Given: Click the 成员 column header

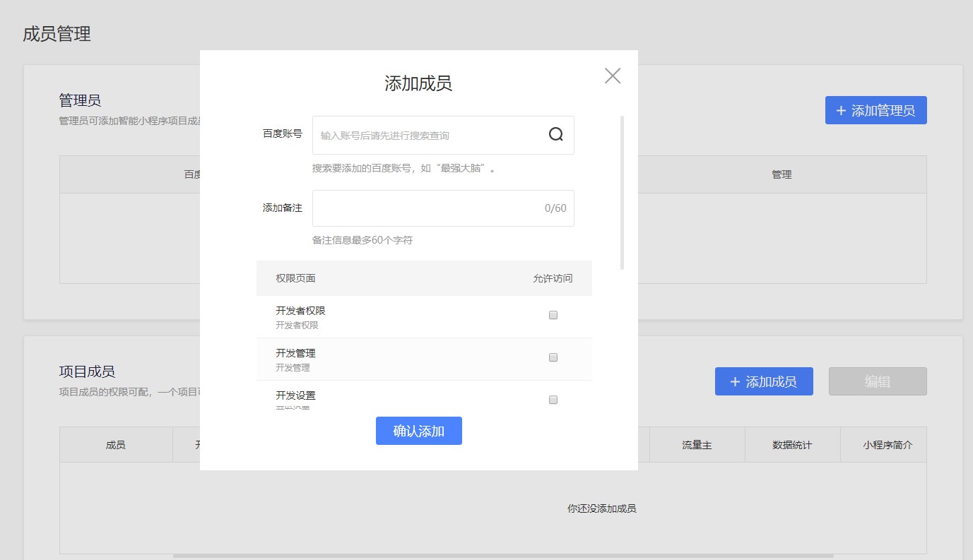Looking at the screenshot, I should point(116,445).
